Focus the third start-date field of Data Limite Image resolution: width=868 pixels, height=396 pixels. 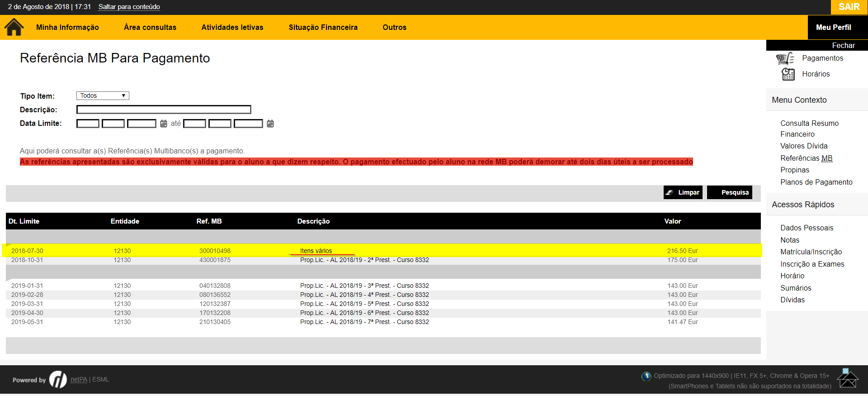pos(142,124)
